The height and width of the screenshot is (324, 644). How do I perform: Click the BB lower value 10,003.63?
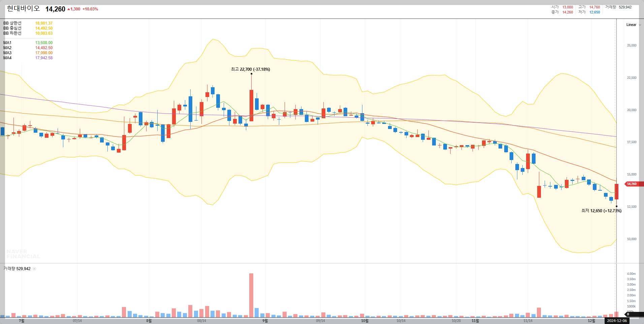(x=44, y=33)
